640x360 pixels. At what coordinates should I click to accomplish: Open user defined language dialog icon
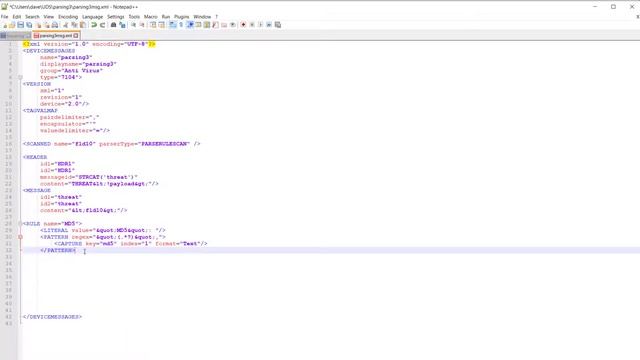pyautogui.click(x=198, y=25)
